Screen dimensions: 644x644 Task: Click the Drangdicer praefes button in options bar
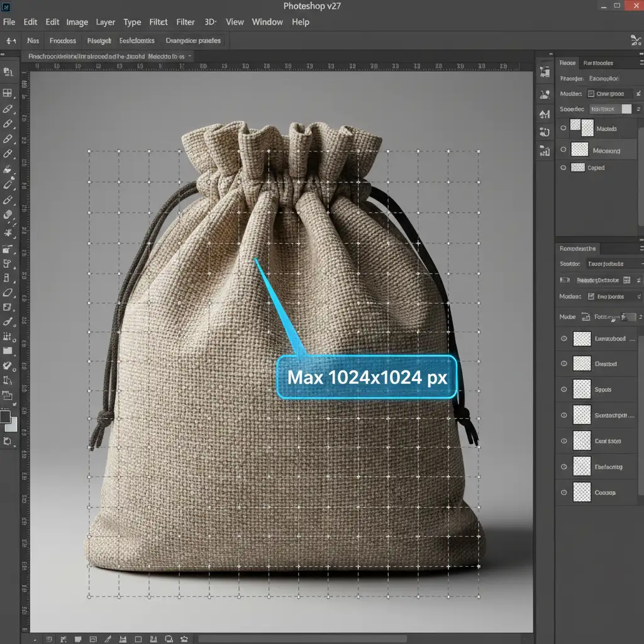pos(192,41)
